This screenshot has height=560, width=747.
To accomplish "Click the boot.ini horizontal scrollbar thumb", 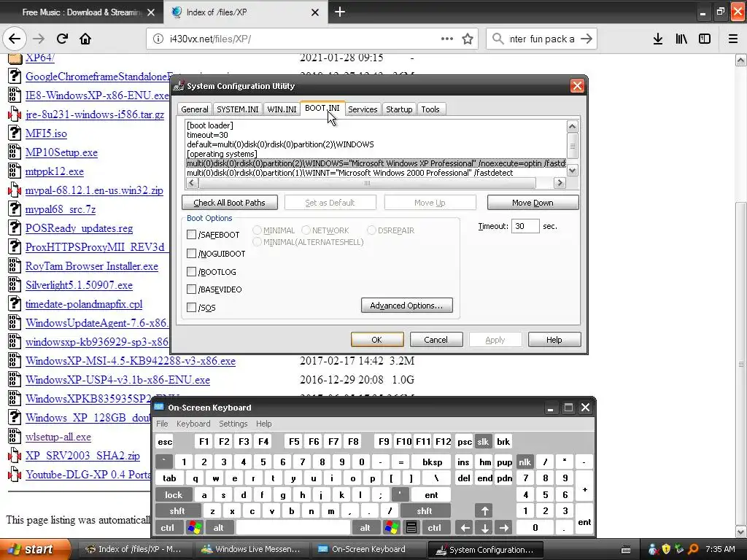I will [x=367, y=183].
